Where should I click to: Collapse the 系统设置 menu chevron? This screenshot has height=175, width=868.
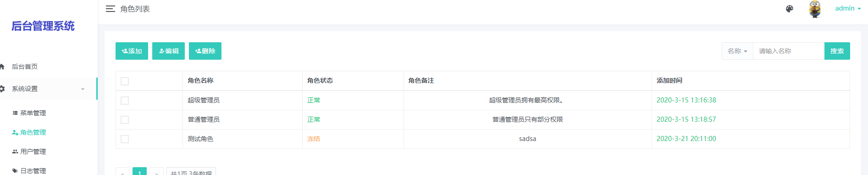pyautogui.click(x=83, y=89)
